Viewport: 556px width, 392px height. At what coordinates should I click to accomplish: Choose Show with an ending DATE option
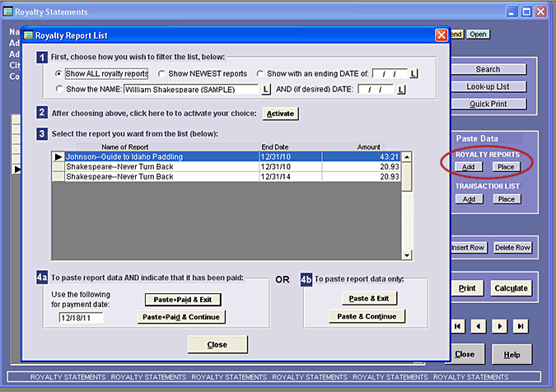coord(260,73)
